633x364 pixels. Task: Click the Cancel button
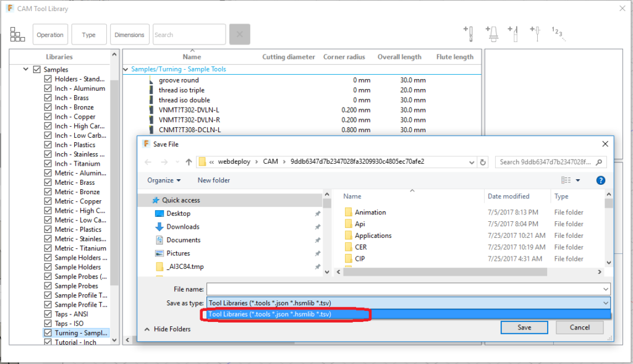[579, 328]
